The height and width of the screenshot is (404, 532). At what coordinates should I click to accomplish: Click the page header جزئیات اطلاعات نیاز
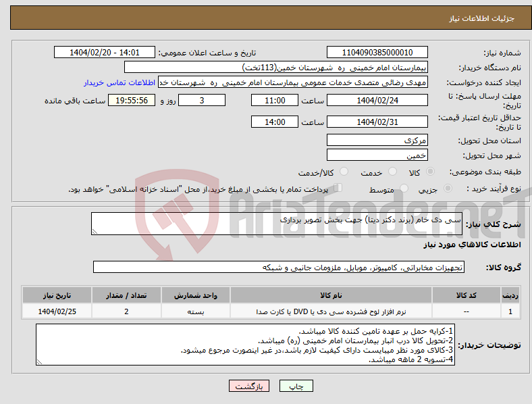point(482,18)
